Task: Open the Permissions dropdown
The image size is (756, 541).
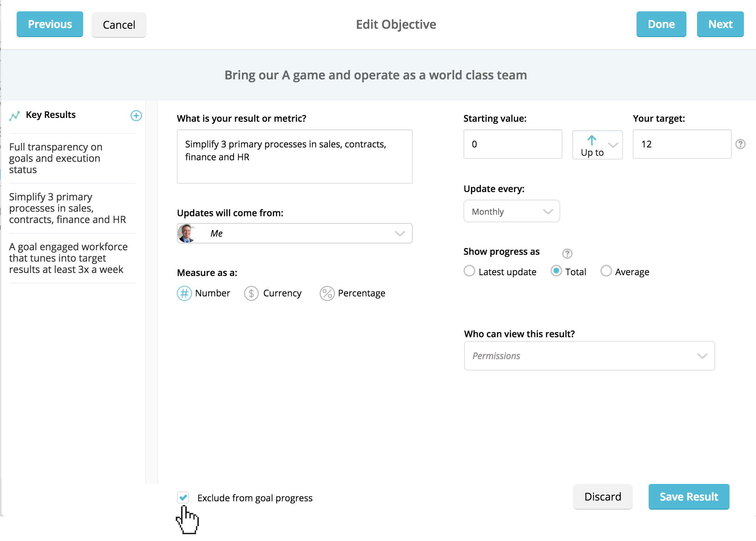Action: tap(589, 356)
